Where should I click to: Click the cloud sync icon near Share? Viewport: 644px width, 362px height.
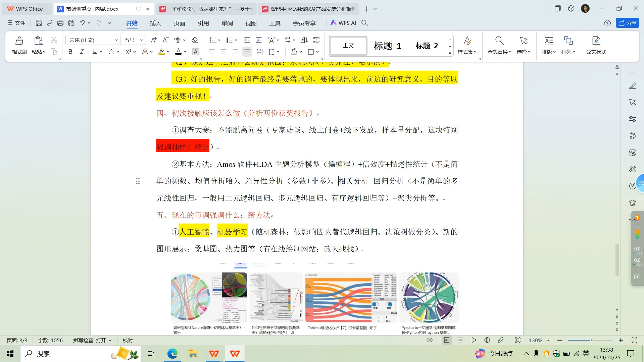[607, 23]
